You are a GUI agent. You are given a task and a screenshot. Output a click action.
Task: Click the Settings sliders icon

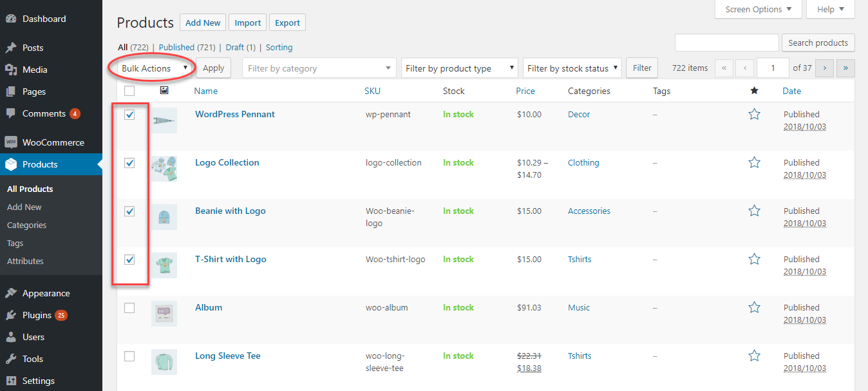(10, 381)
